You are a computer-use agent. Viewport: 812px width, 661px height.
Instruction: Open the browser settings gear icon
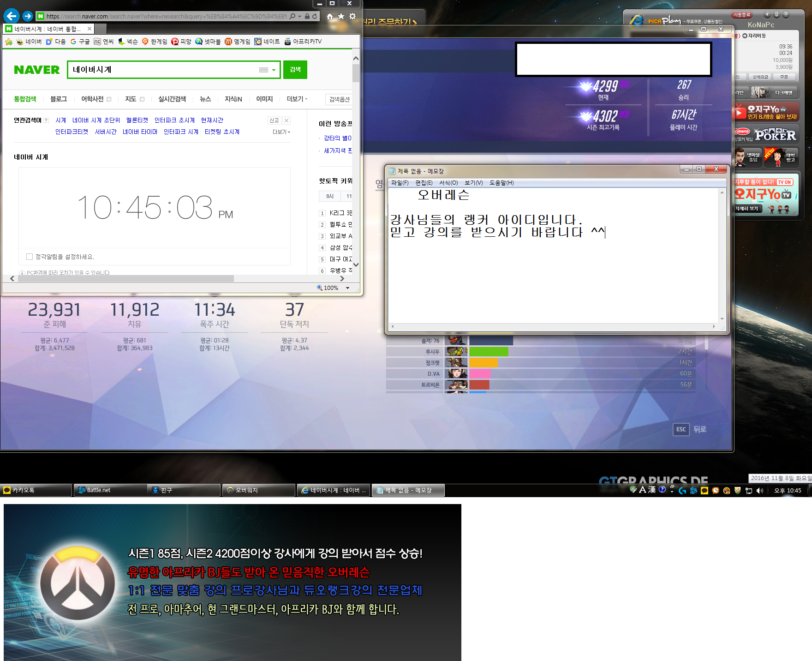(352, 17)
